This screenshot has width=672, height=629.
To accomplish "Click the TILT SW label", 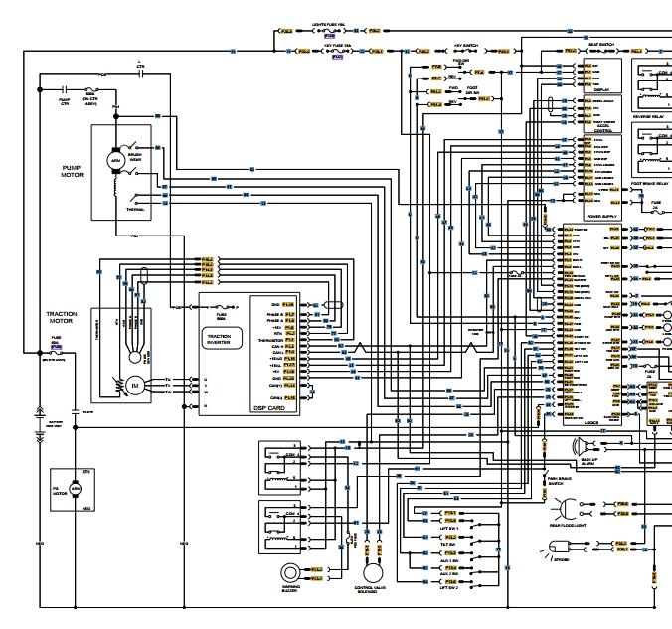I will tap(447, 545).
